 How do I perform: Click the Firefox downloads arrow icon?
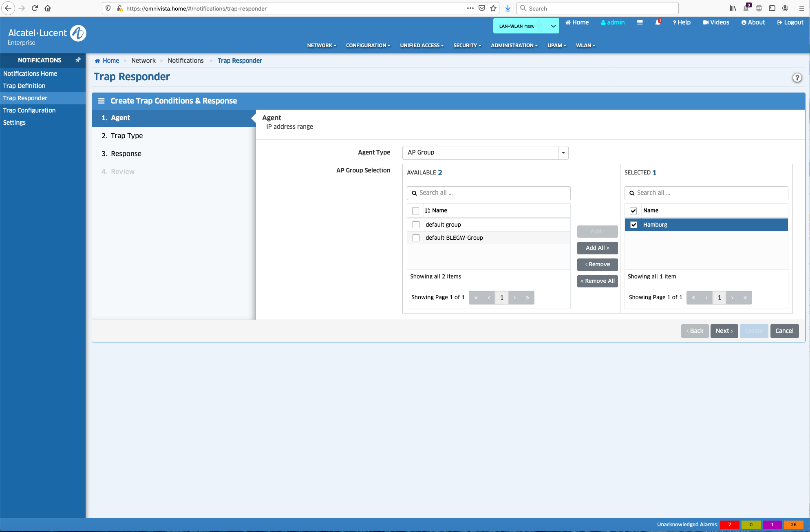pos(508,8)
